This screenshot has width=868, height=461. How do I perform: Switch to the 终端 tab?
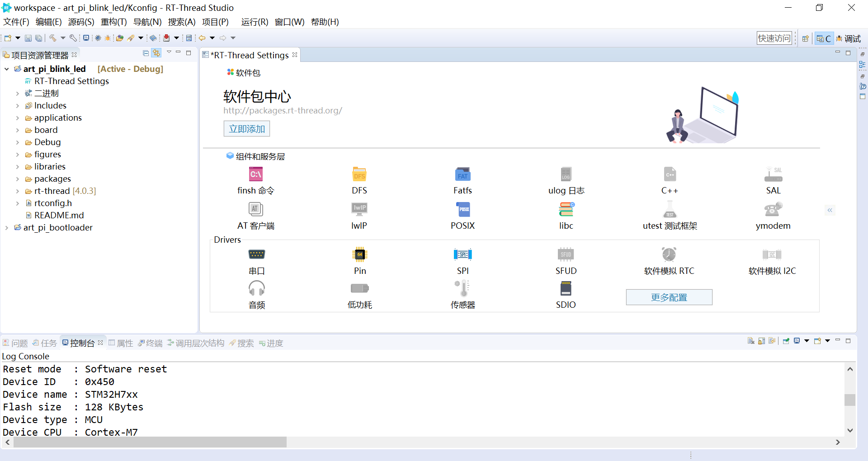150,343
